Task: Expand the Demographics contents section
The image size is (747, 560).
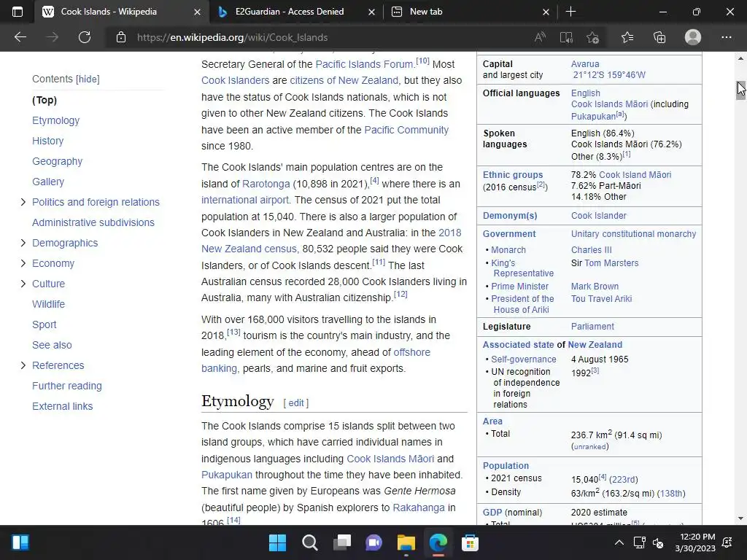Action: pos(23,243)
